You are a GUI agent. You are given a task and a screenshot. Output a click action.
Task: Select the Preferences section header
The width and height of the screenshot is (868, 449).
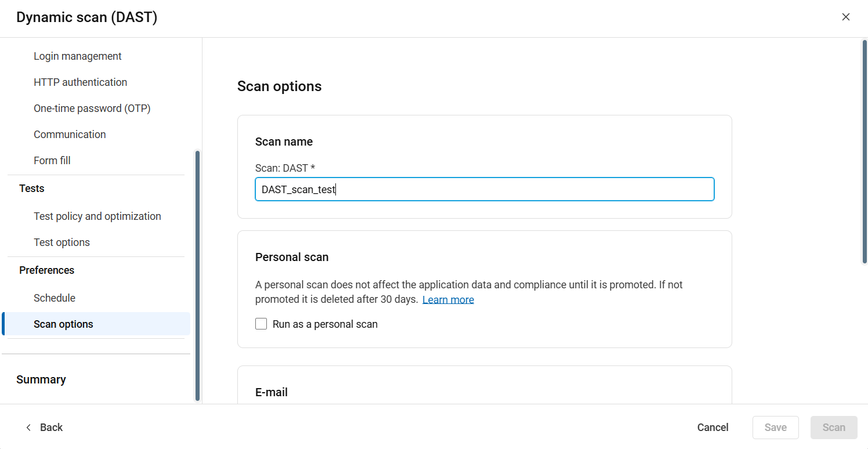(x=46, y=270)
